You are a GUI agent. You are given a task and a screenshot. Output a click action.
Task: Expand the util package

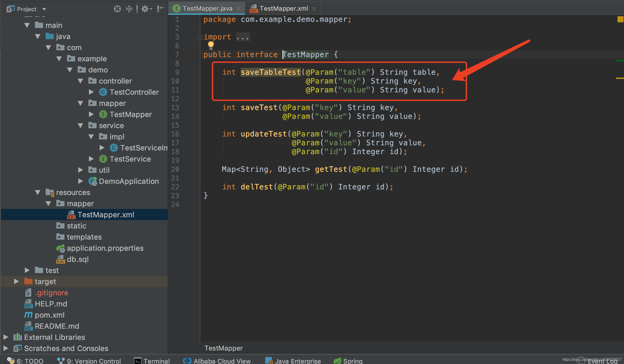pos(80,170)
